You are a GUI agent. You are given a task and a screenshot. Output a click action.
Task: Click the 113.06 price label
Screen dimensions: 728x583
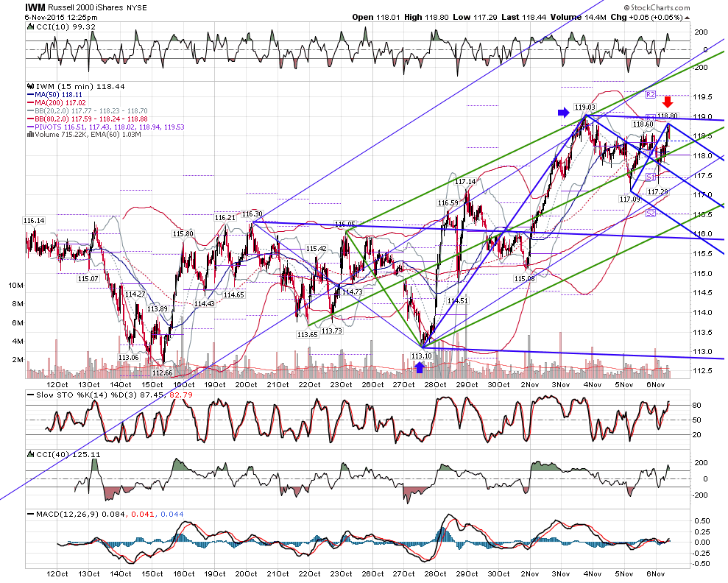(128, 358)
